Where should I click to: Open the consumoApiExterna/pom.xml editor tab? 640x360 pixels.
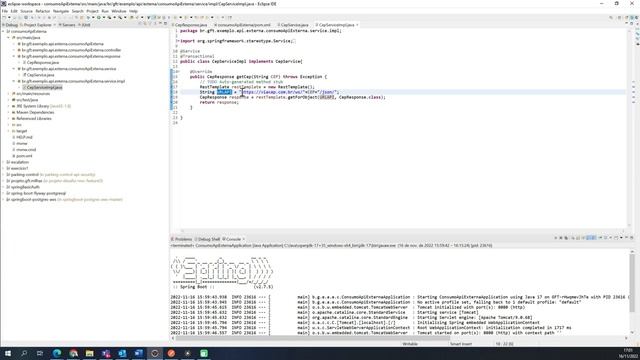243,25
